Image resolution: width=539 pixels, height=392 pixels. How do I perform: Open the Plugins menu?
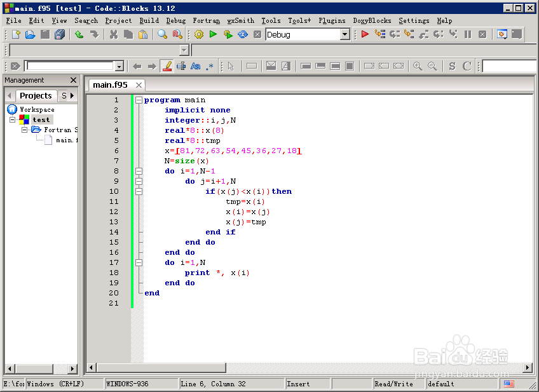tap(332, 20)
